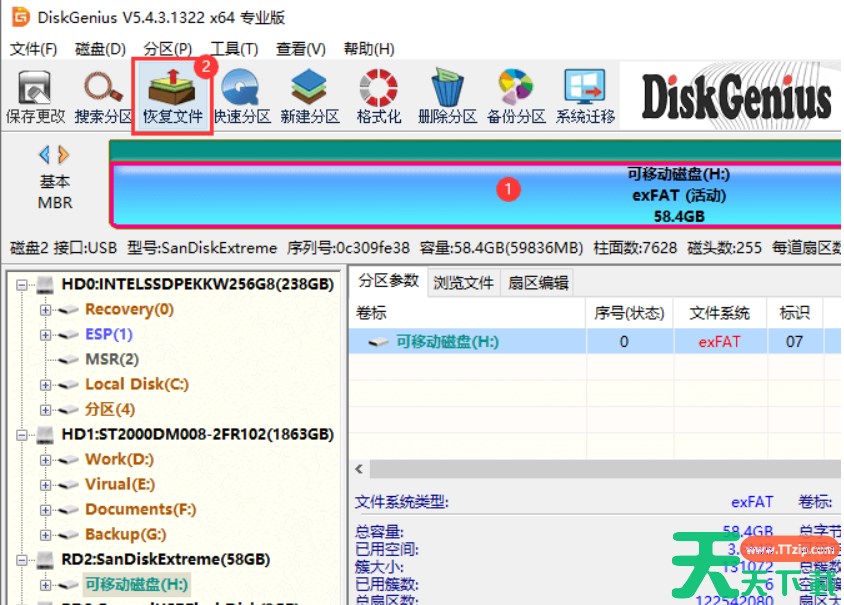Select the 快速分区 quick partition icon
Viewport: 844px width, 605px height.
point(241,97)
